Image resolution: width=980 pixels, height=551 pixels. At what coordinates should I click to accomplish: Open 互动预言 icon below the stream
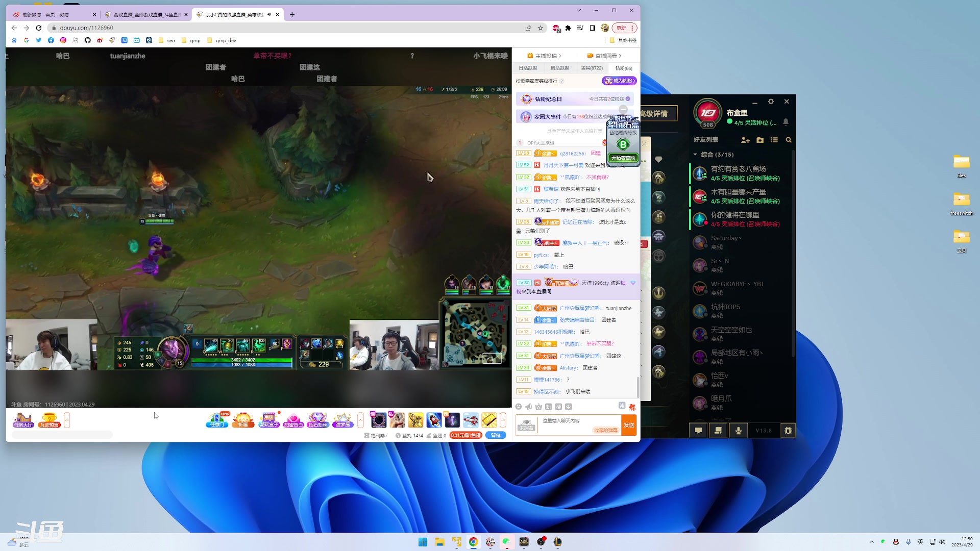[x=50, y=420]
